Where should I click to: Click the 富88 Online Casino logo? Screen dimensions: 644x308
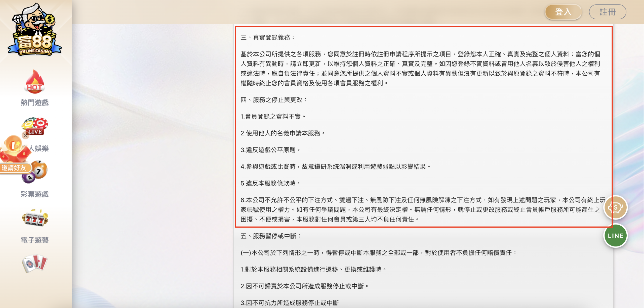pyautogui.click(x=35, y=30)
